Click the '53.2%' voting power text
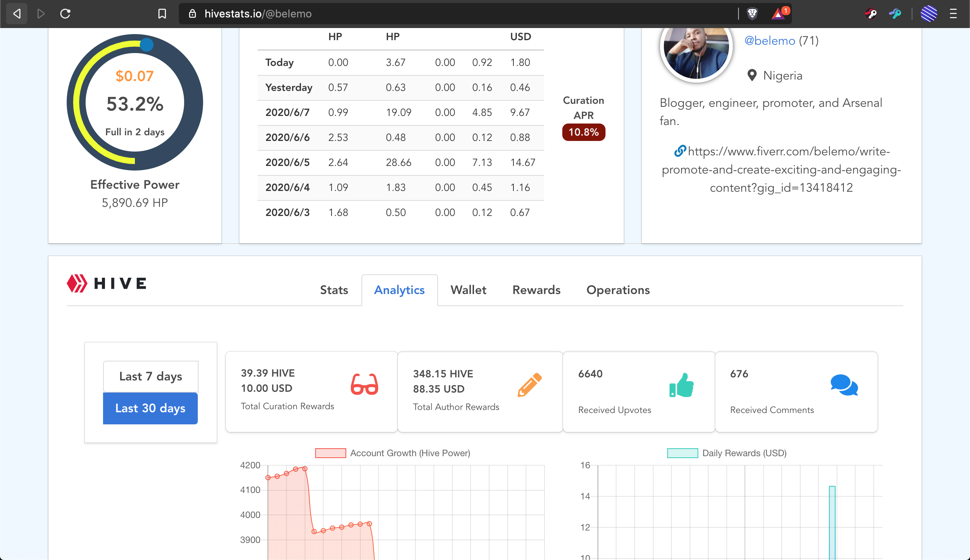 pyautogui.click(x=135, y=104)
